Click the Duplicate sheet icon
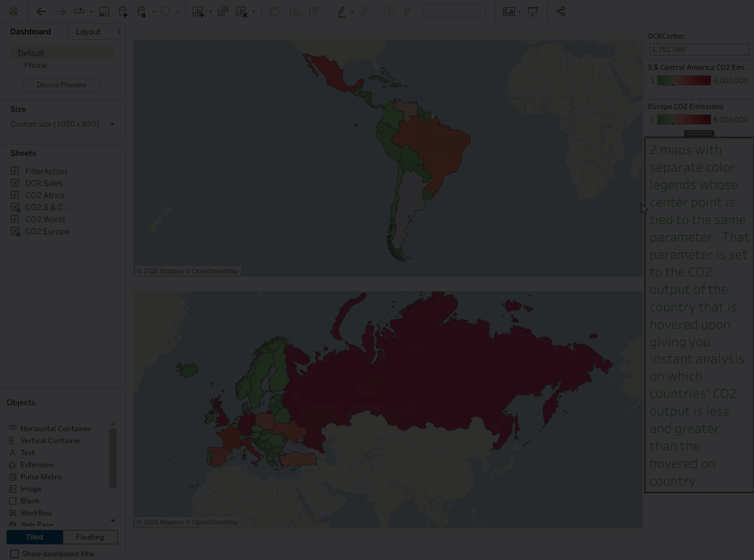The height and width of the screenshot is (560, 754). (223, 11)
